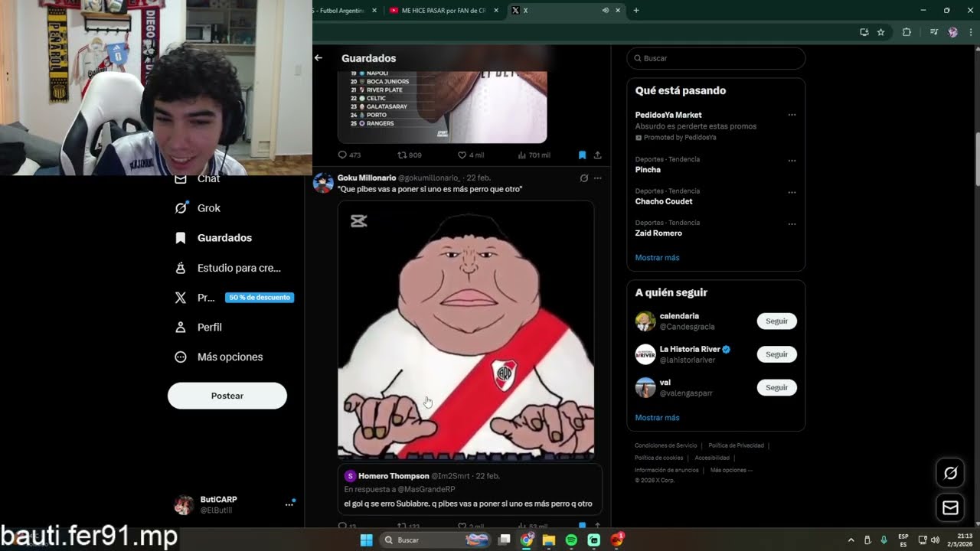
Task: Open the Zaid Romero trending topic
Action: coord(658,233)
